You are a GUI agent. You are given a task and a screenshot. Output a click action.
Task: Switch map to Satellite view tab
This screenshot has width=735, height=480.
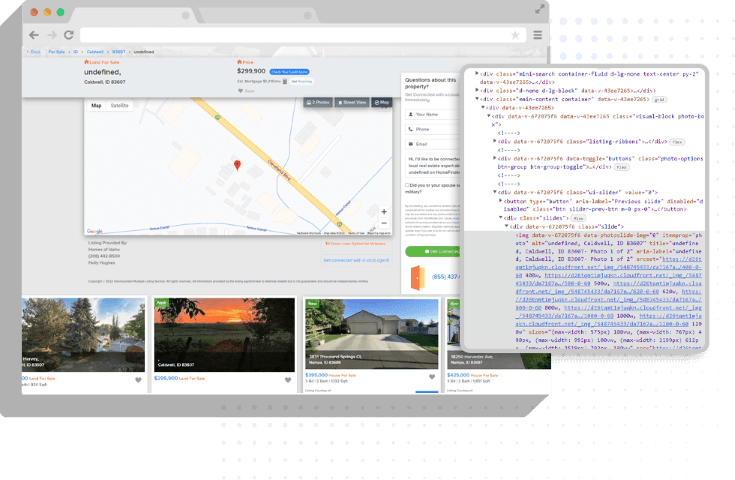[x=120, y=105]
